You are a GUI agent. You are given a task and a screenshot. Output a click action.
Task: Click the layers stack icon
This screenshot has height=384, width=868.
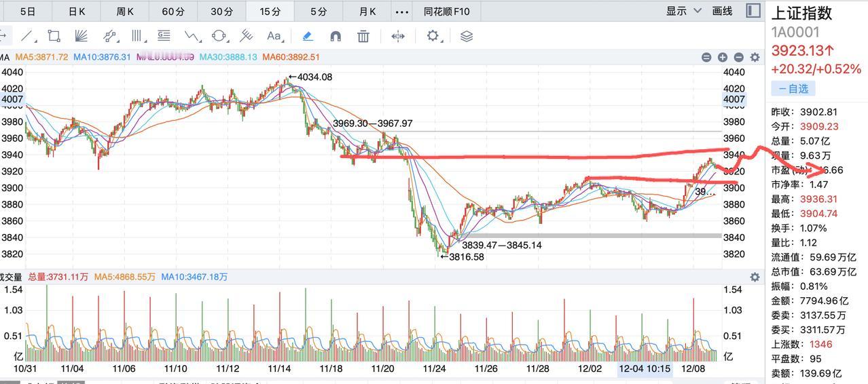(467, 36)
